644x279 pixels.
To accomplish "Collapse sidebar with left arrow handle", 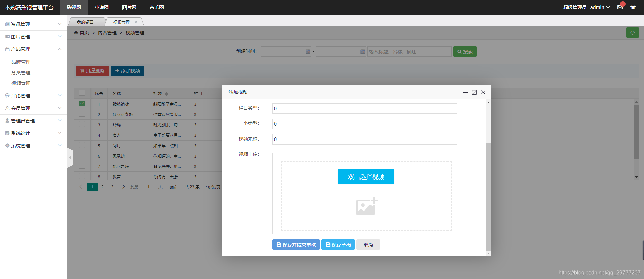I will pos(70,158).
